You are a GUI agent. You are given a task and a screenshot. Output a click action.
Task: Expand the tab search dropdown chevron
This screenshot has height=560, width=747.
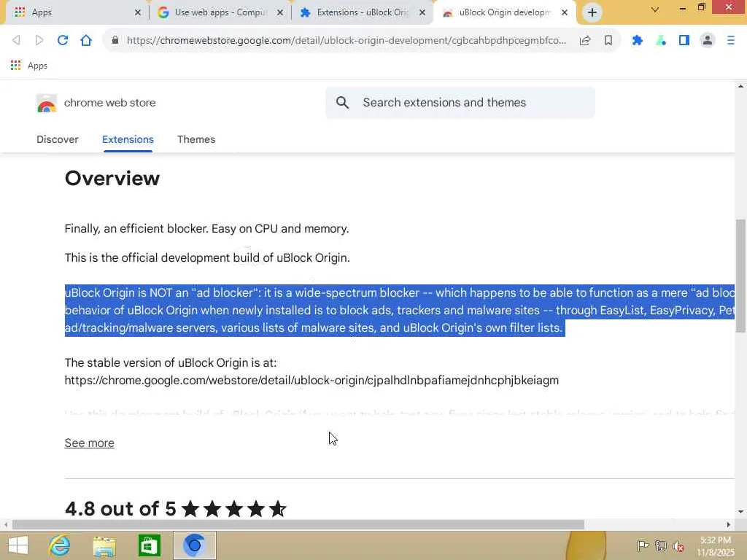click(655, 9)
